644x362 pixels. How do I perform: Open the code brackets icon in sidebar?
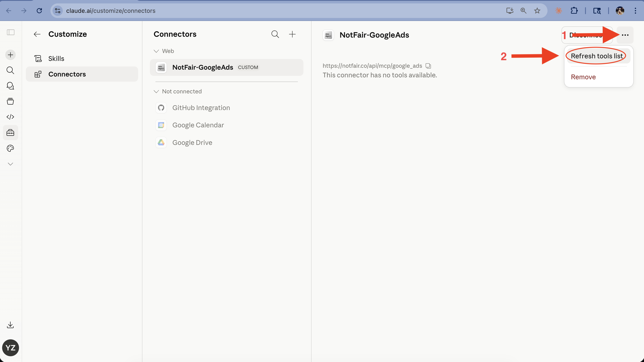10,117
